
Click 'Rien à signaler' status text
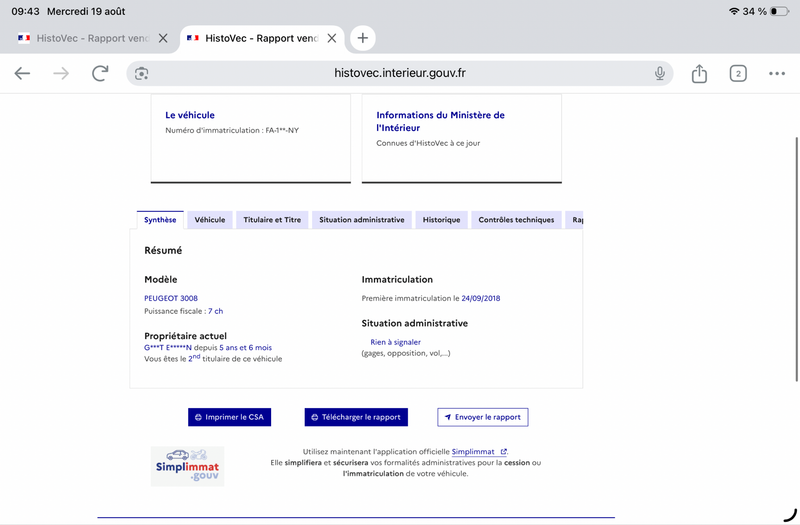[x=395, y=342]
